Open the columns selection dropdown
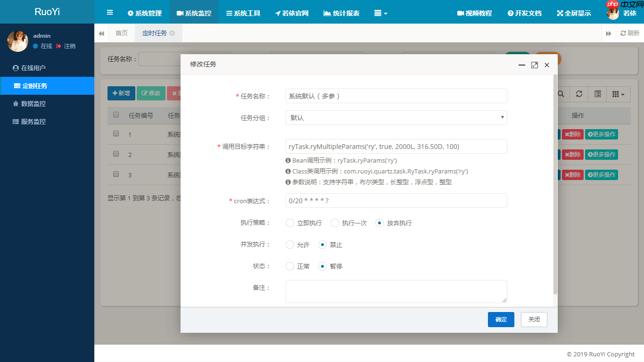Screen dimensions: 644x362 pos(618,94)
